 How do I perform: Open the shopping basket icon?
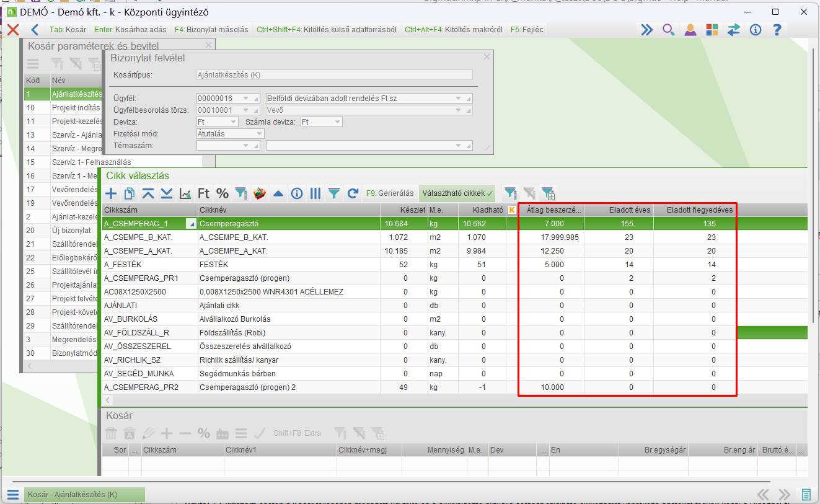[x=260, y=193]
